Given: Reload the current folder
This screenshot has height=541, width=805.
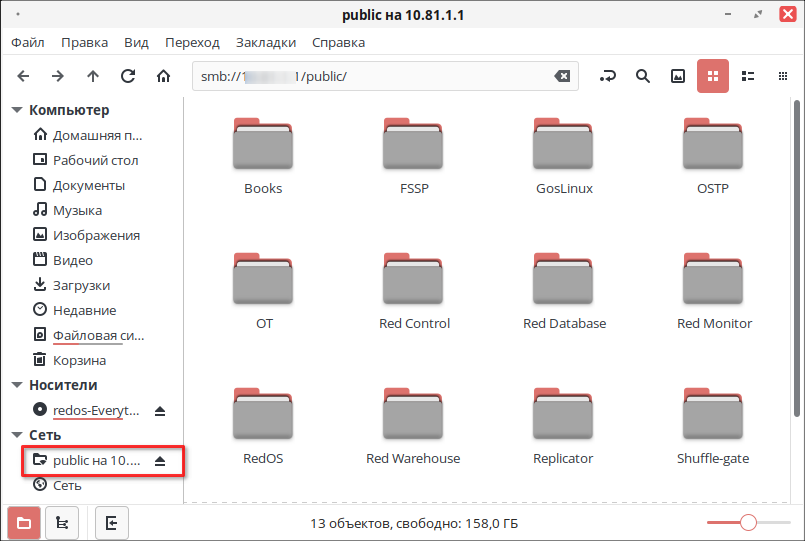Looking at the screenshot, I should [128, 76].
